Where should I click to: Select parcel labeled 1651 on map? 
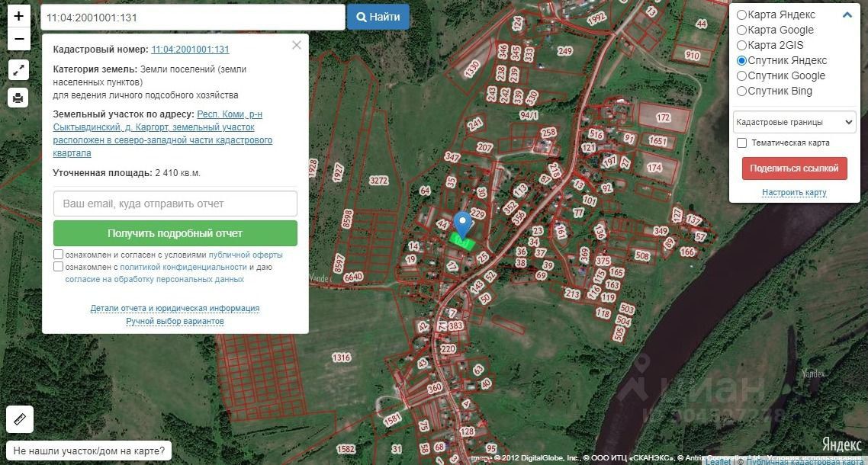click(x=657, y=141)
